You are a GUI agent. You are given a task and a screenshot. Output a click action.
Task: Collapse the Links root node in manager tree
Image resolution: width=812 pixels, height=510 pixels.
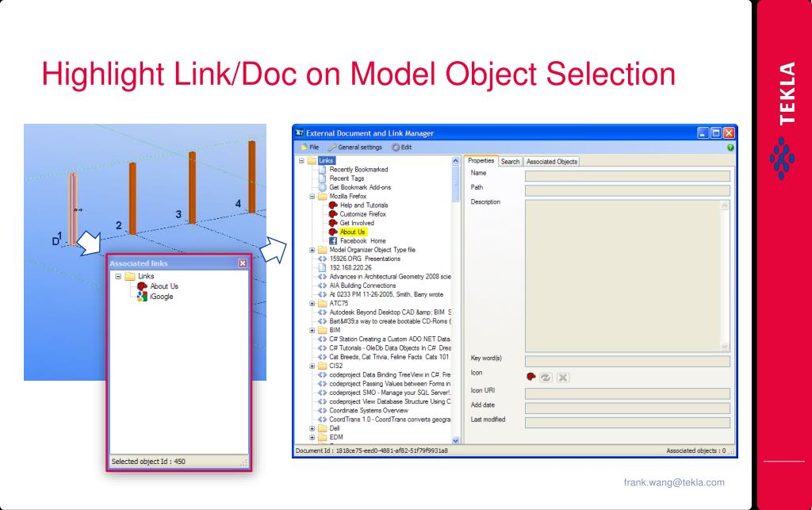[301, 160]
